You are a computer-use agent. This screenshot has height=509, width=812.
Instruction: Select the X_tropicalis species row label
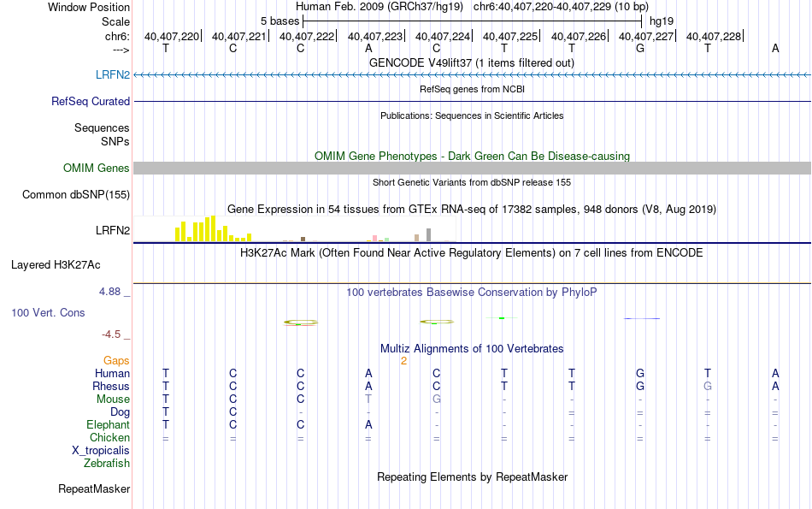coord(101,451)
